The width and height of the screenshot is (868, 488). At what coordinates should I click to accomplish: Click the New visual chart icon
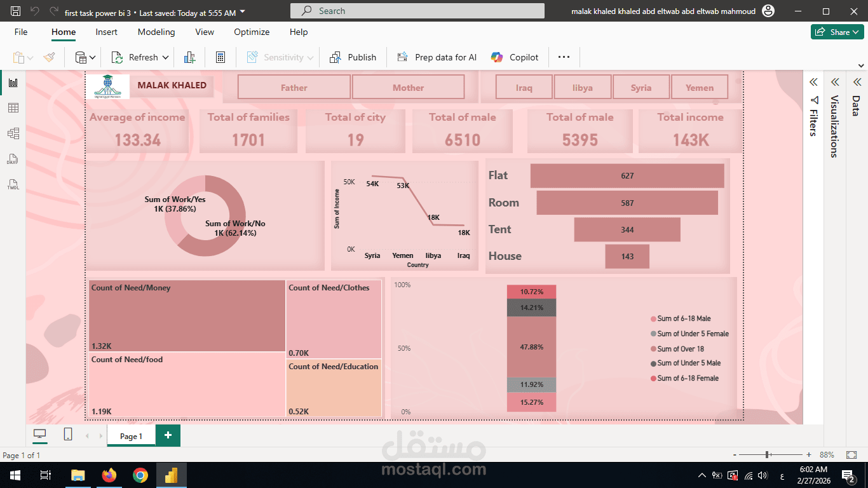(189, 57)
